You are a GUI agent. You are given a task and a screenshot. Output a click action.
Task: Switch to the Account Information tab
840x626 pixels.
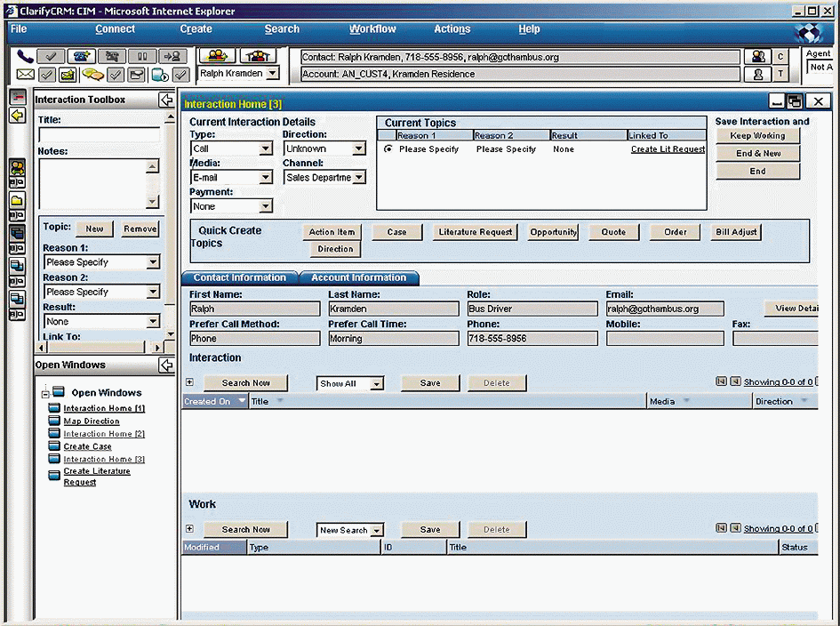(359, 277)
